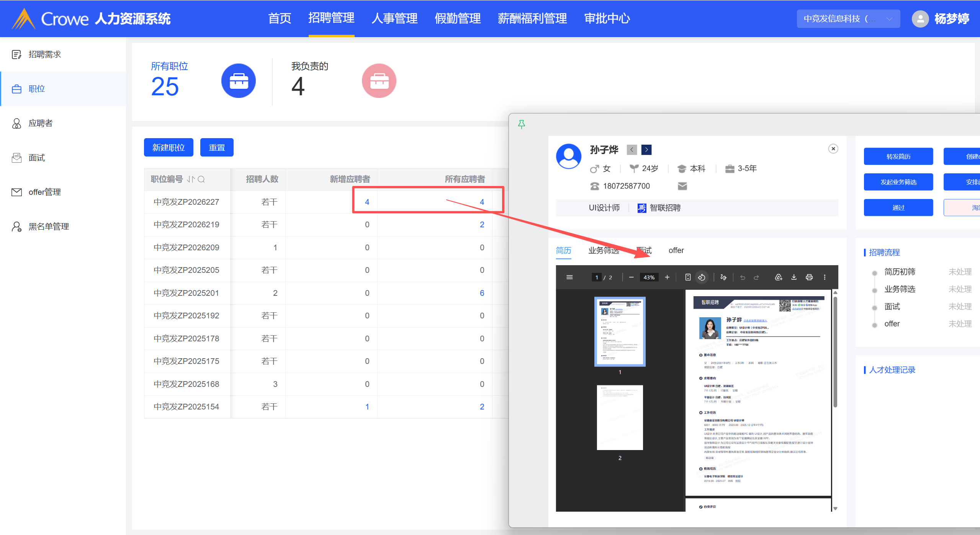Pin the candidate panel with pushpin icon
This screenshot has width=980, height=535.
click(521, 124)
